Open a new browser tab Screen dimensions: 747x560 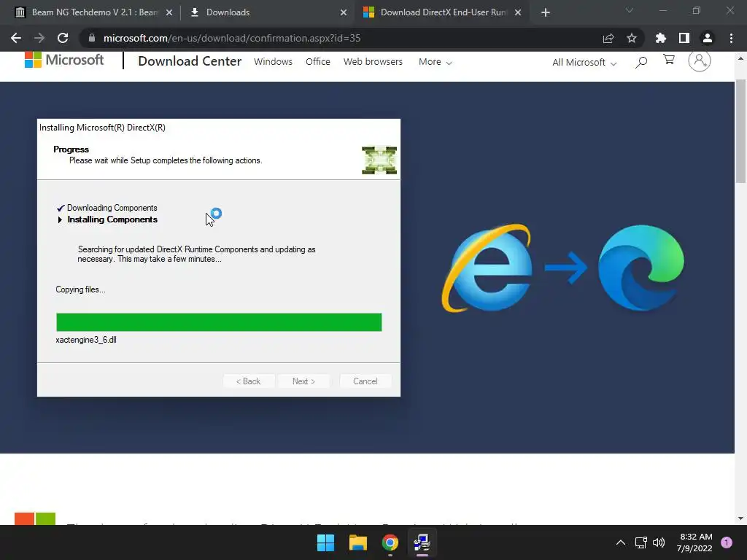[546, 12]
